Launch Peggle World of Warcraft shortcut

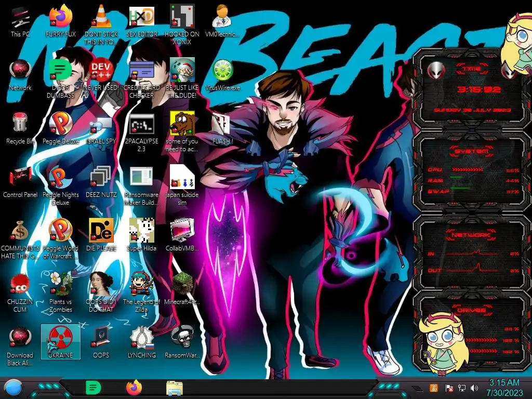coord(60,239)
